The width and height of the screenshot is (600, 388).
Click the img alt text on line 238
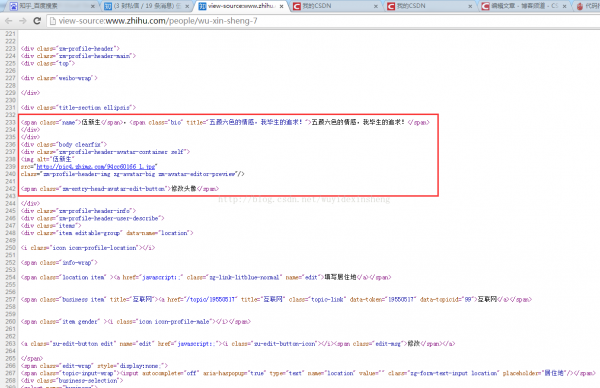[x=48, y=159]
